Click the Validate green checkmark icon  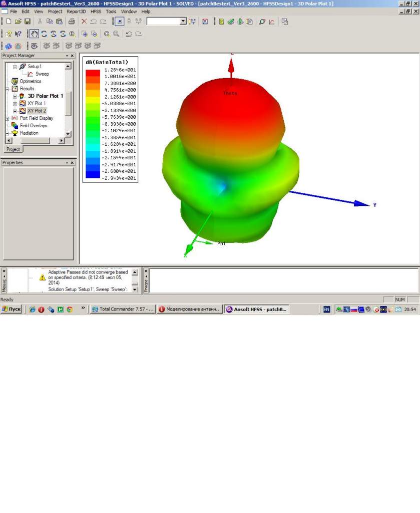(x=231, y=22)
